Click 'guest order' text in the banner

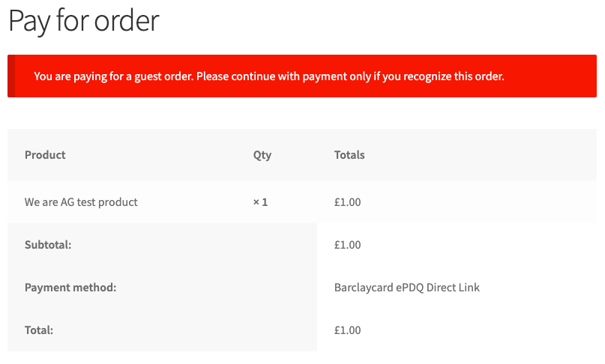[163, 76]
